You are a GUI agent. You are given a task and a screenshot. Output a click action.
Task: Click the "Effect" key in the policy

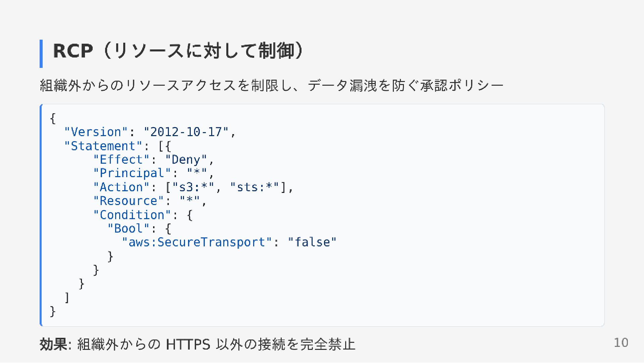122,160
